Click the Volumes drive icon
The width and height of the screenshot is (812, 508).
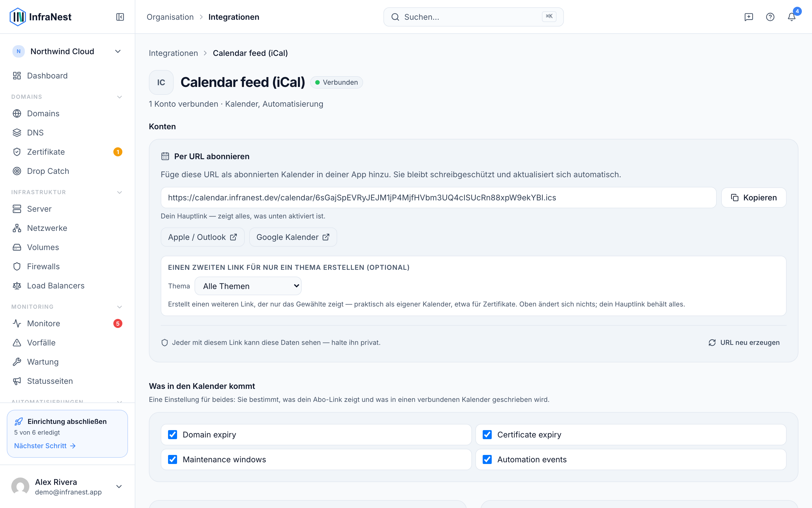point(17,247)
